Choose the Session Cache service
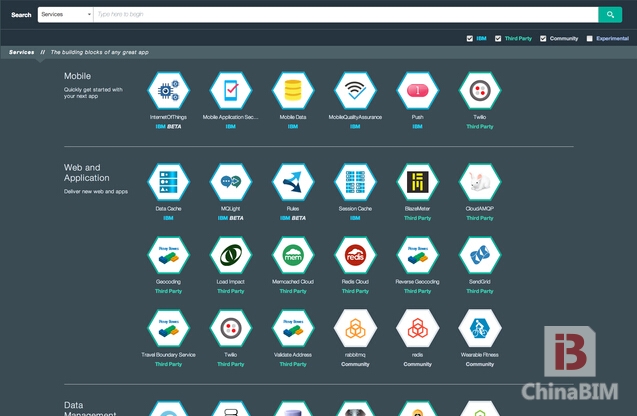Viewport: 637px width, 416px height. 355,182
